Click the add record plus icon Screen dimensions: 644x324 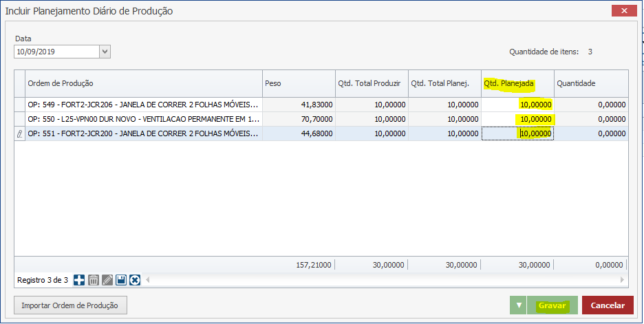[79, 280]
